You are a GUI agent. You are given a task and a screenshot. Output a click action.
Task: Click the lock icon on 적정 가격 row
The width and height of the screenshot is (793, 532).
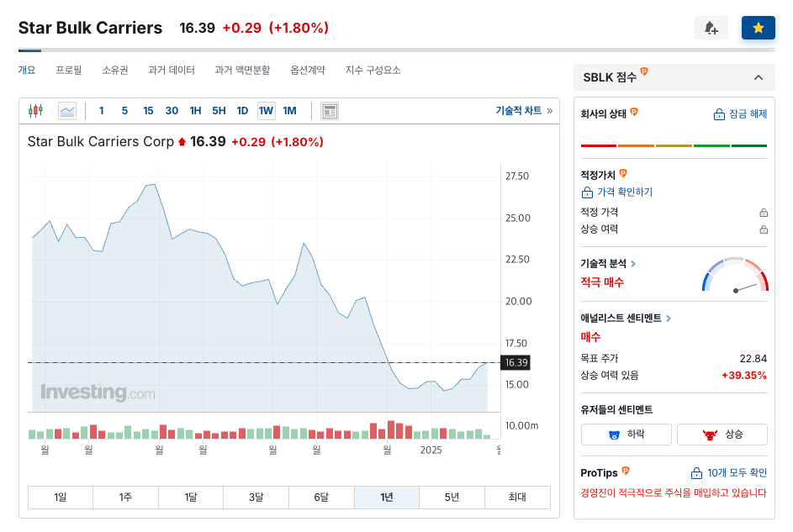(x=764, y=213)
